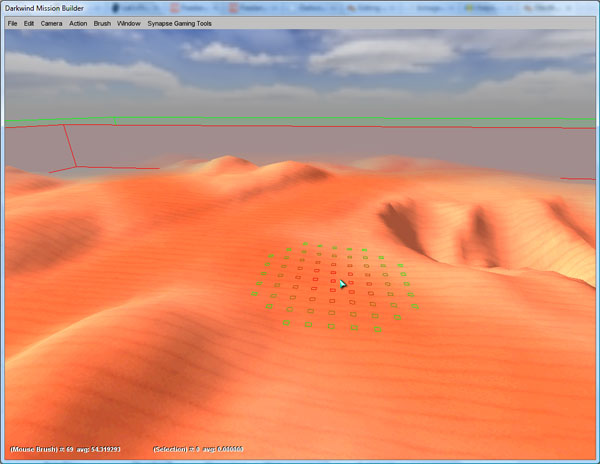Open the Brush menu
This screenshot has width=600, height=464.
(102, 22)
